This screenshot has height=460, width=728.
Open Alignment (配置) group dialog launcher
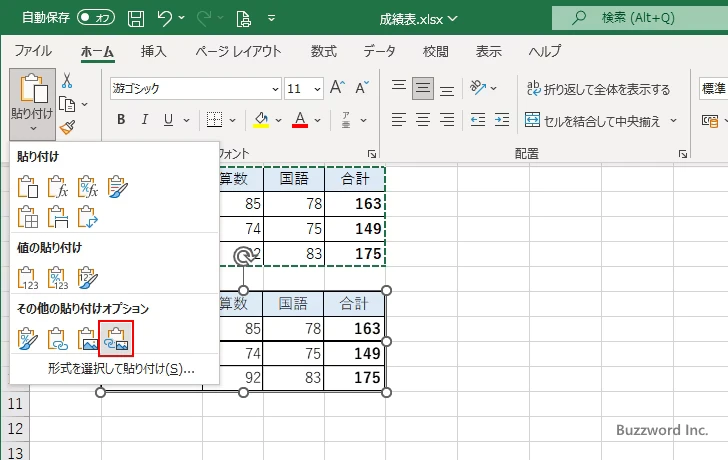(x=682, y=154)
